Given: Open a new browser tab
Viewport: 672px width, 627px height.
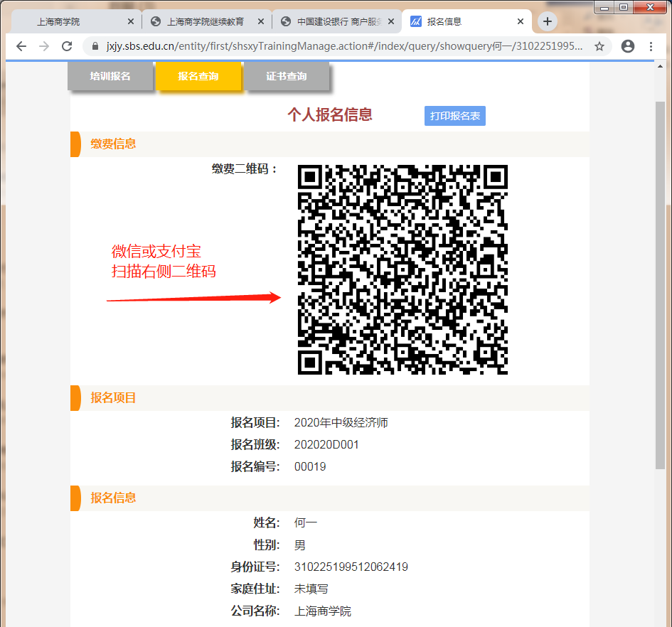Looking at the screenshot, I should (548, 21).
